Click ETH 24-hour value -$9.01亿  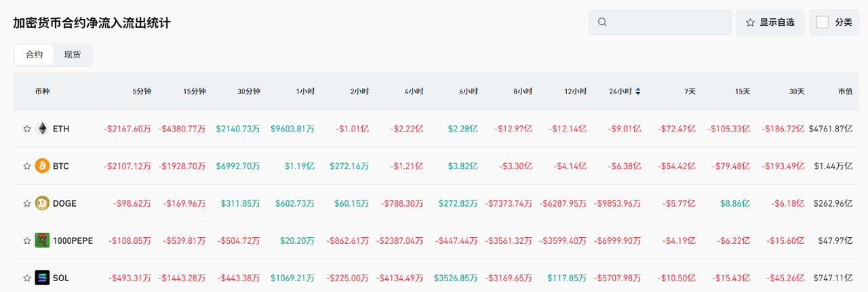tap(624, 129)
